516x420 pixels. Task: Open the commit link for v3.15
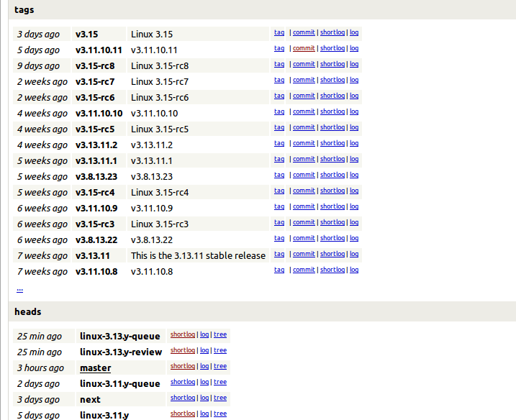coord(304,32)
